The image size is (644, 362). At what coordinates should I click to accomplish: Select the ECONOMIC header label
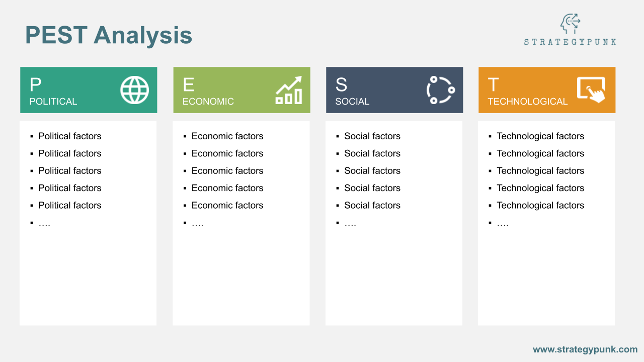[x=208, y=102]
